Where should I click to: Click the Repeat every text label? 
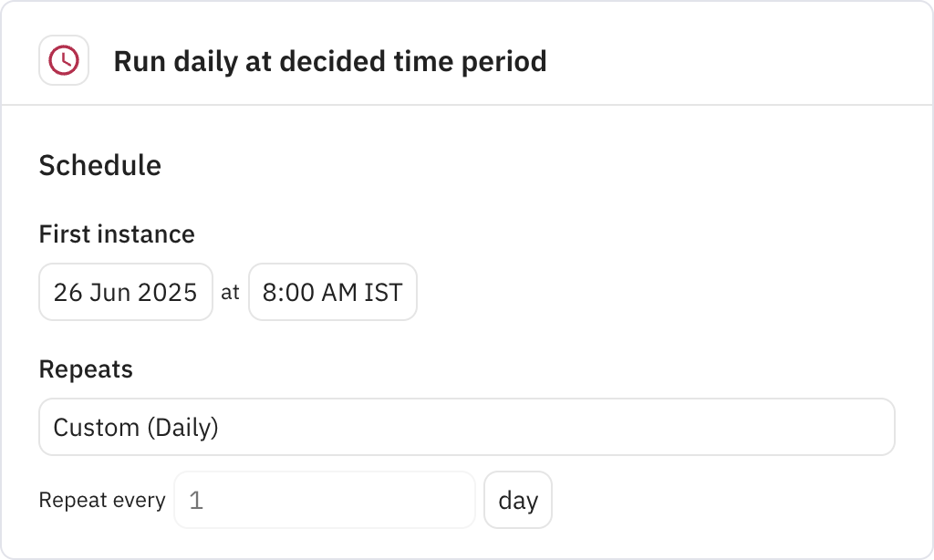tap(101, 500)
